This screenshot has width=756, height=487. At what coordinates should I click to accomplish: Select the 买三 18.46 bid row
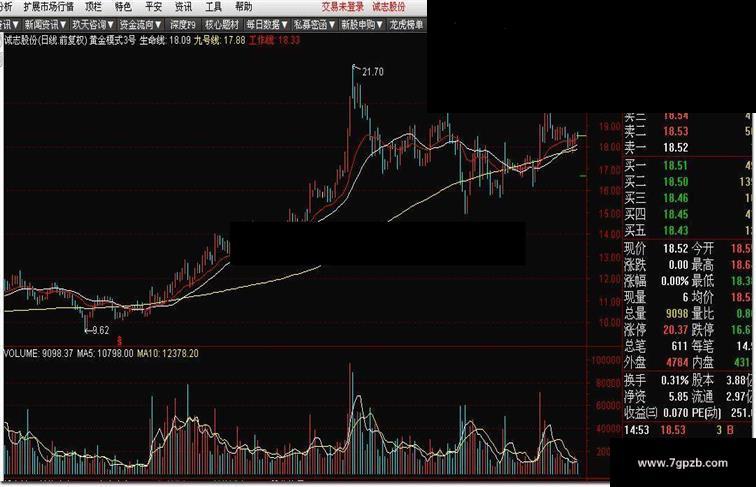tap(688, 198)
